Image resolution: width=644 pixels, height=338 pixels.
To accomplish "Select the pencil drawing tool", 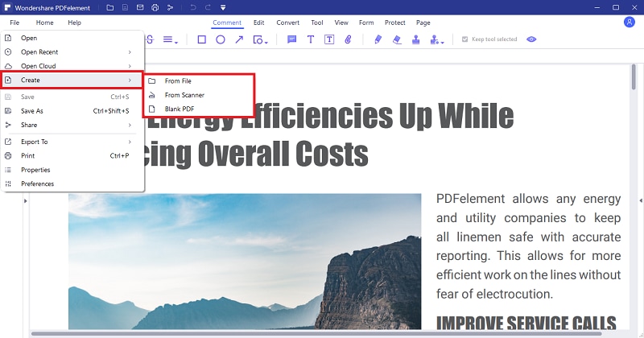I will tap(378, 39).
